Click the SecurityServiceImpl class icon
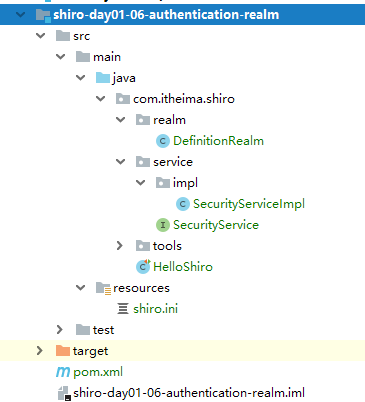 pyautogui.click(x=183, y=204)
